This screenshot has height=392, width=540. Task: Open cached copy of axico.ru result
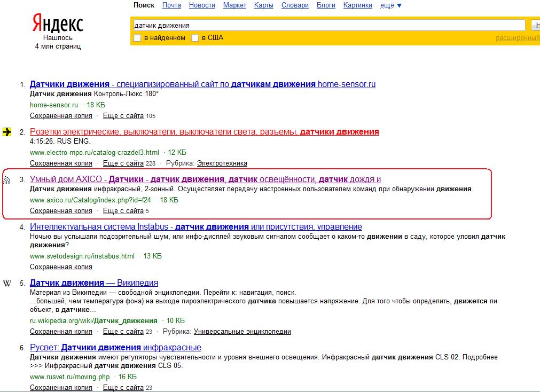click(61, 211)
